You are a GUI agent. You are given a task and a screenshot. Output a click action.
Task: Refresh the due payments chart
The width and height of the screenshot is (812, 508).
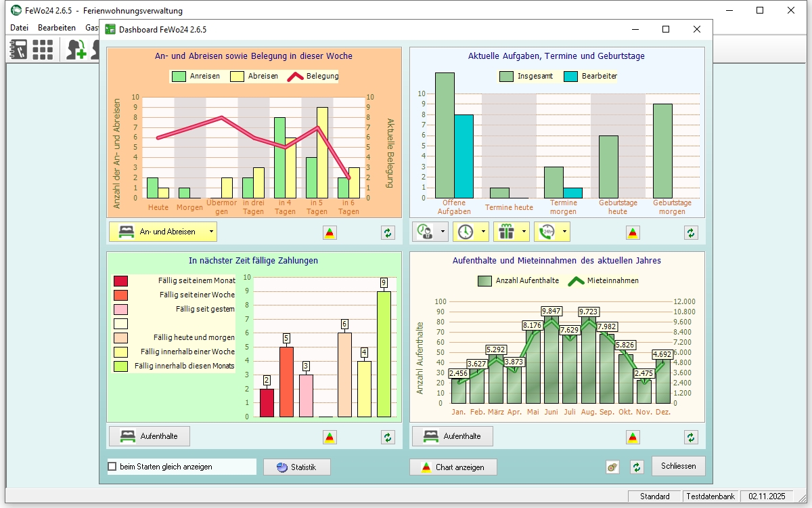click(388, 438)
